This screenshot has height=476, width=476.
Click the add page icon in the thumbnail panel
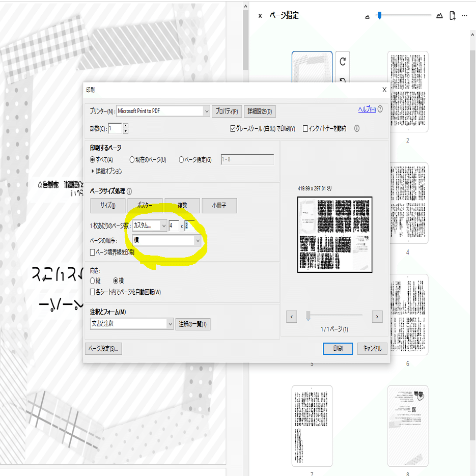click(452, 16)
